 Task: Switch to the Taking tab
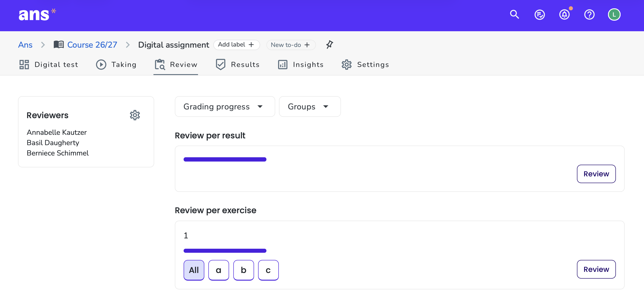pos(116,64)
